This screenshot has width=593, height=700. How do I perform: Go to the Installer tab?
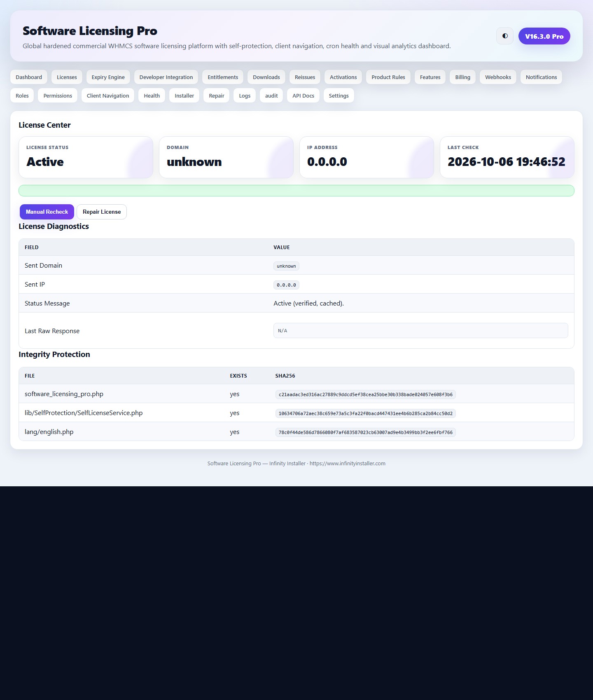184,96
